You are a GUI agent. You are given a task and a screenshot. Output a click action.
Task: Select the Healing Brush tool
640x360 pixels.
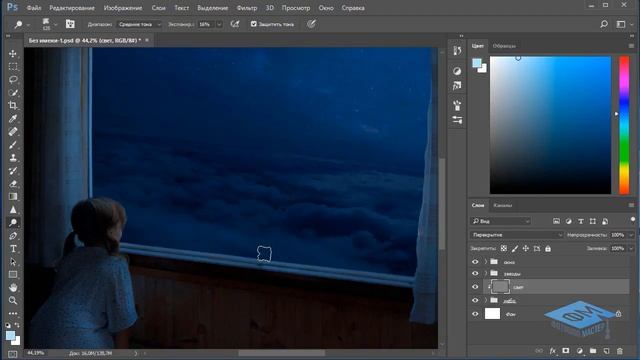13,132
